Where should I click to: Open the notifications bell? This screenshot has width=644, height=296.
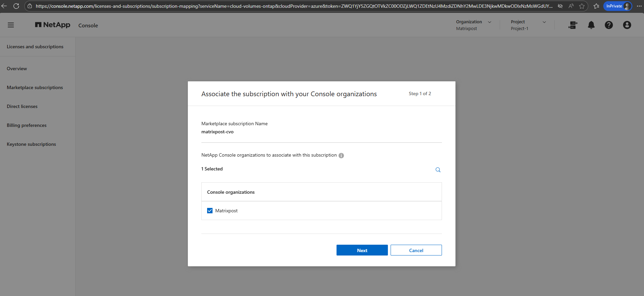591,25
